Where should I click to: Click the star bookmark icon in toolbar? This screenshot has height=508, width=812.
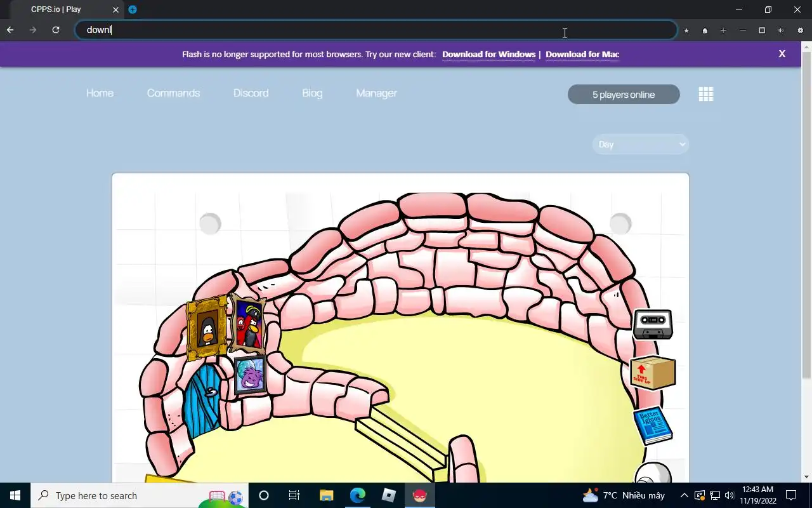[686, 30]
